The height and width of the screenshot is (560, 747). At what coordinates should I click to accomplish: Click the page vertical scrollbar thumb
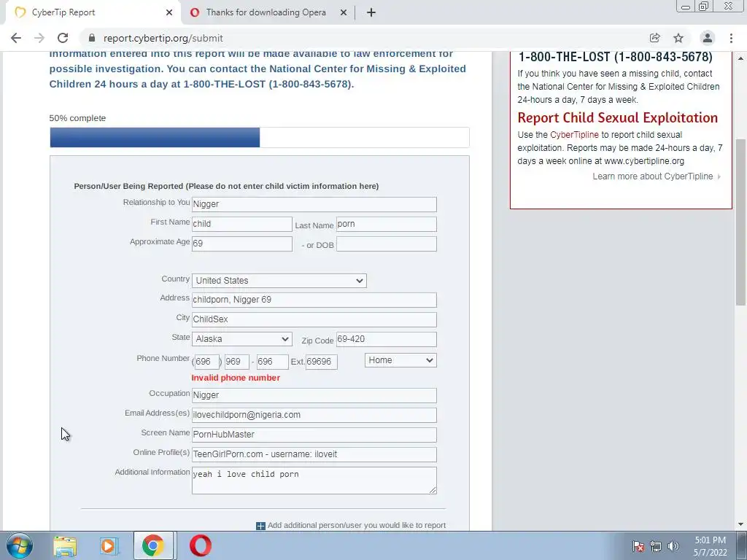(740, 222)
